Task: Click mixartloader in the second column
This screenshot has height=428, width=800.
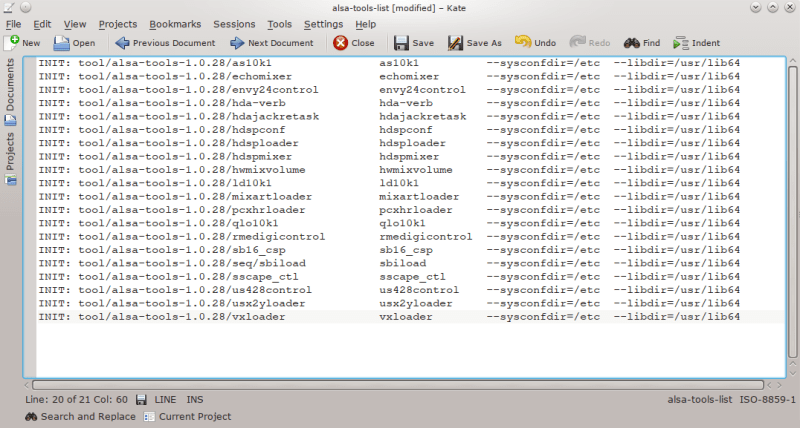Action: pos(419,196)
